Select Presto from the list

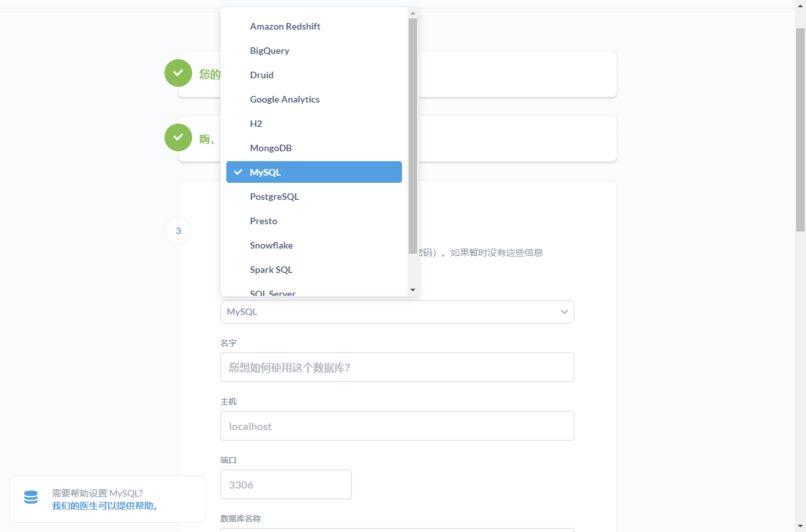[314, 221]
